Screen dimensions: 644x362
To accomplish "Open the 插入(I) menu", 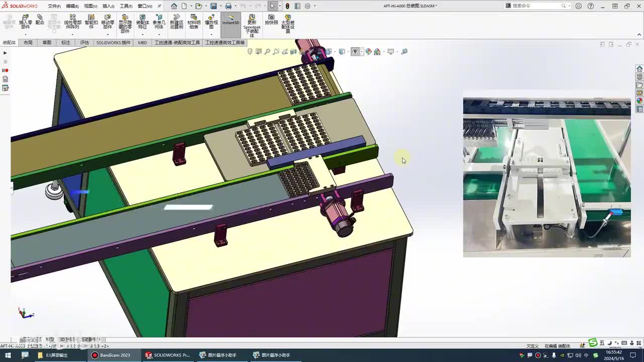I will coord(108,6).
